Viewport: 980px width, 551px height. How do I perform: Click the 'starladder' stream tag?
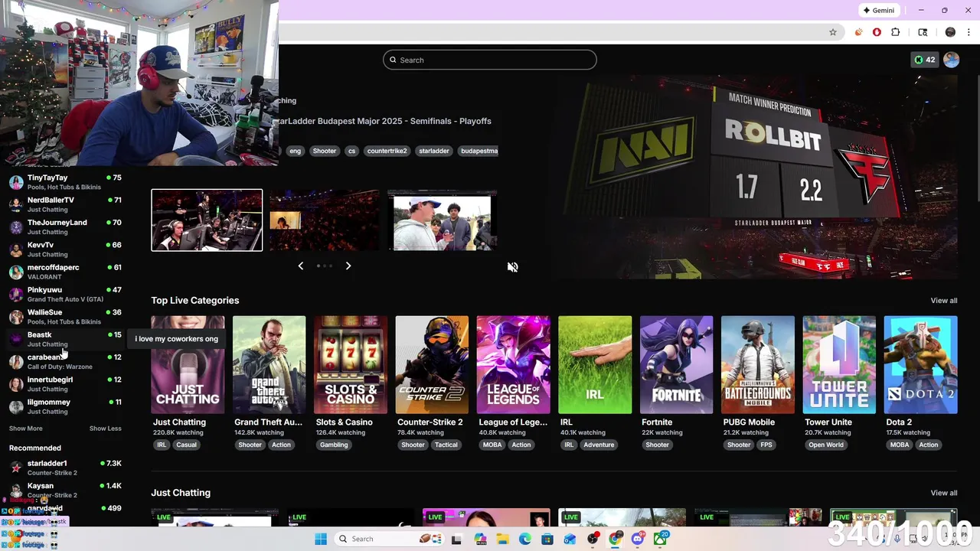click(434, 151)
